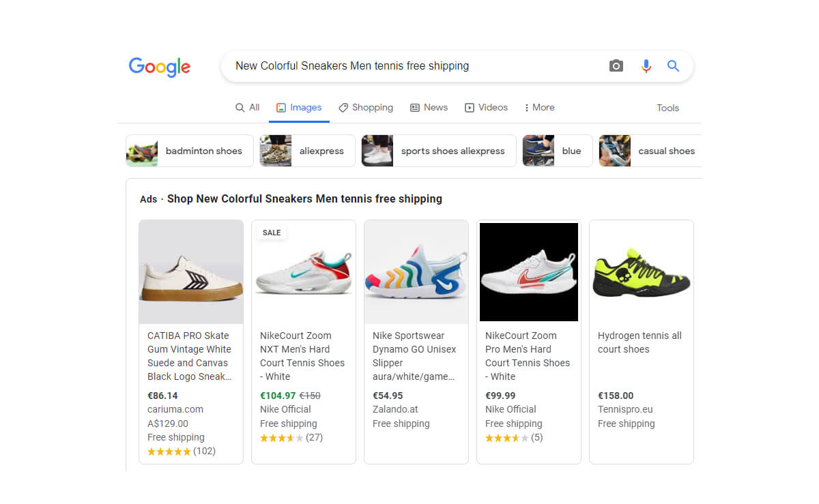Open Nike Dynamo GO slipper image
The image size is (819, 504).
pyautogui.click(x=416, y=271)
